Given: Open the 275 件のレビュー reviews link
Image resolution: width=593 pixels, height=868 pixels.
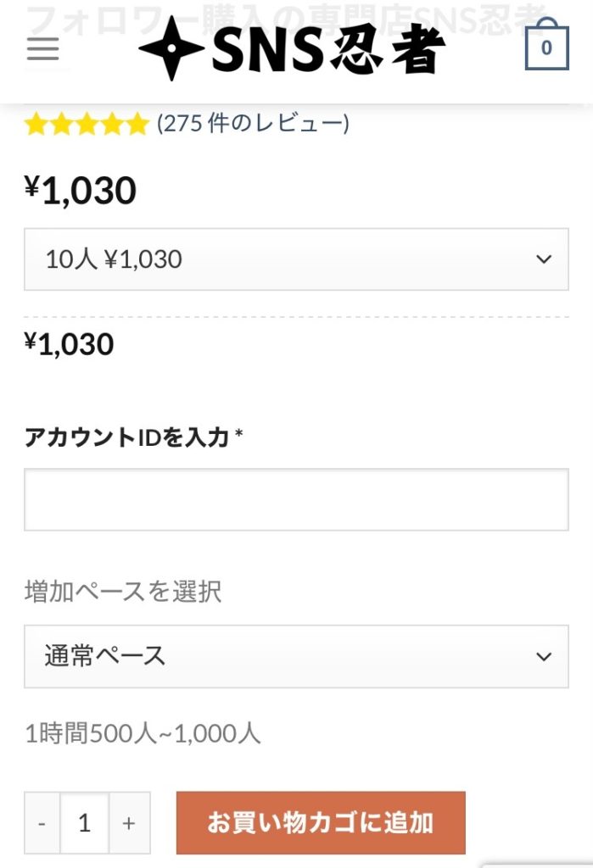Looking at the screenshot, I should pyautogui.click(x=253, y=124).
